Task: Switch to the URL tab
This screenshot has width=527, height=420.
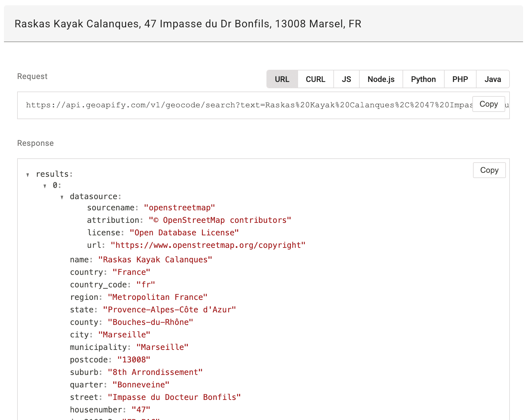Action: [282, 79]
